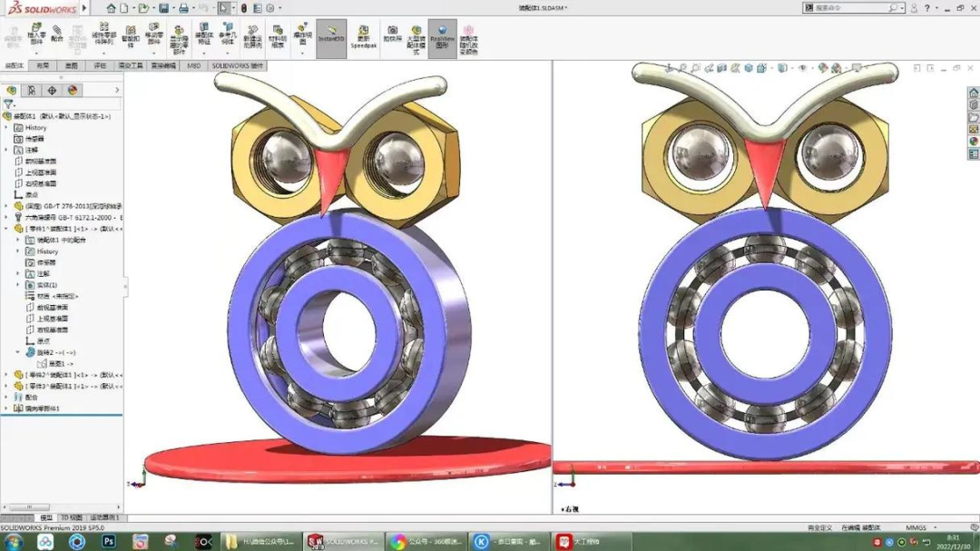Open the SOLIDWORKS 插件 tab

(x=236, y=66)
